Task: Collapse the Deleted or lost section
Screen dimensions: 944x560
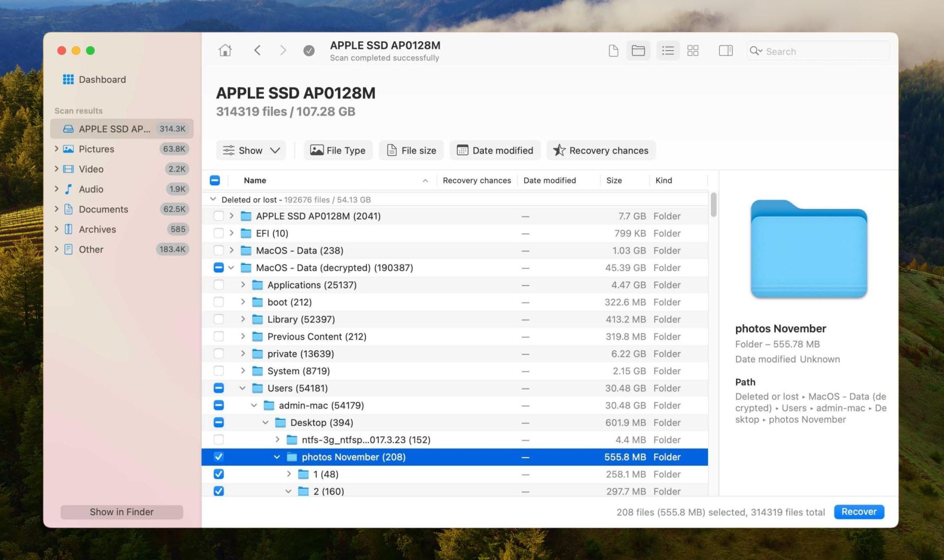Action: pos(212,199)
